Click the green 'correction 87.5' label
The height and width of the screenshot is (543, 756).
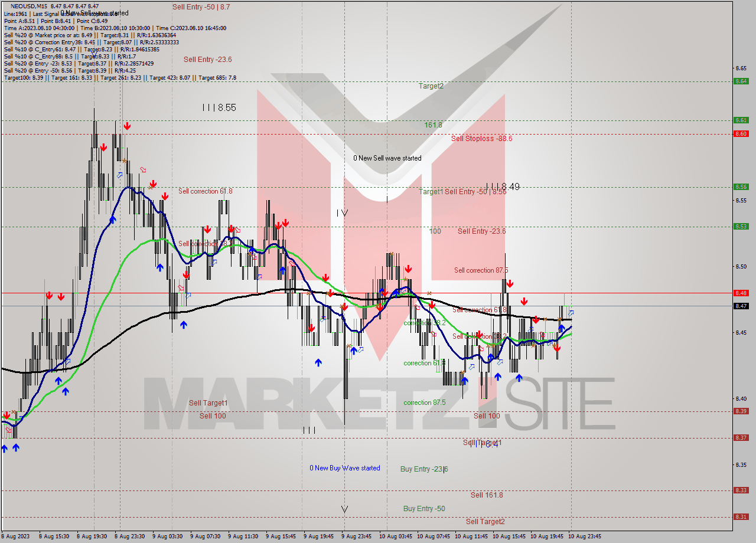click(x=425, y=403)
